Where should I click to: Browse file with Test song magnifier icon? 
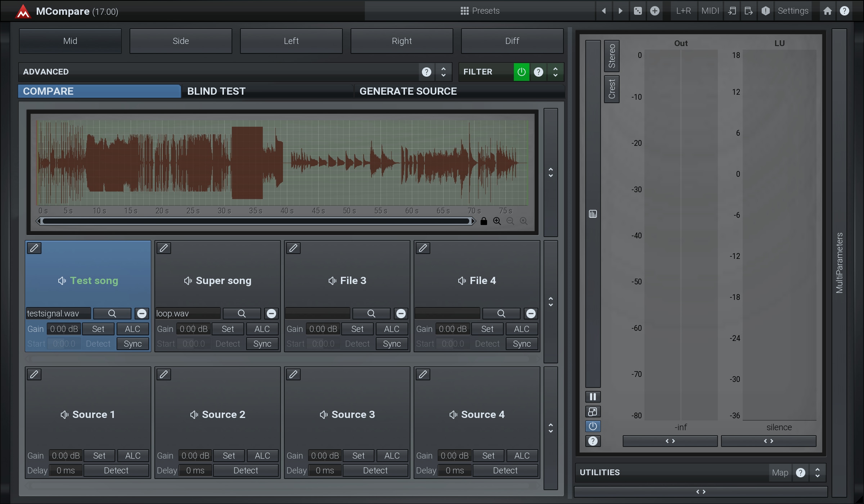click(112, 314)
